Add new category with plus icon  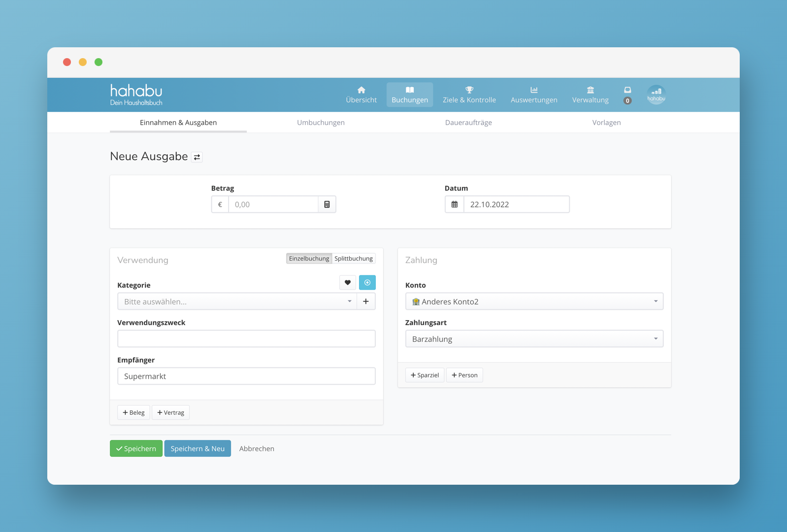[366, 301]
